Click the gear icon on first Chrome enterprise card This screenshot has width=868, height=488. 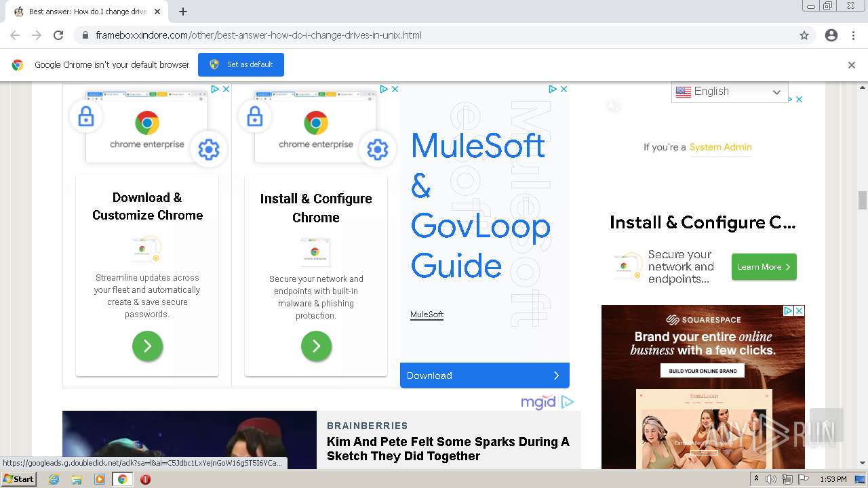pos(209,149)
